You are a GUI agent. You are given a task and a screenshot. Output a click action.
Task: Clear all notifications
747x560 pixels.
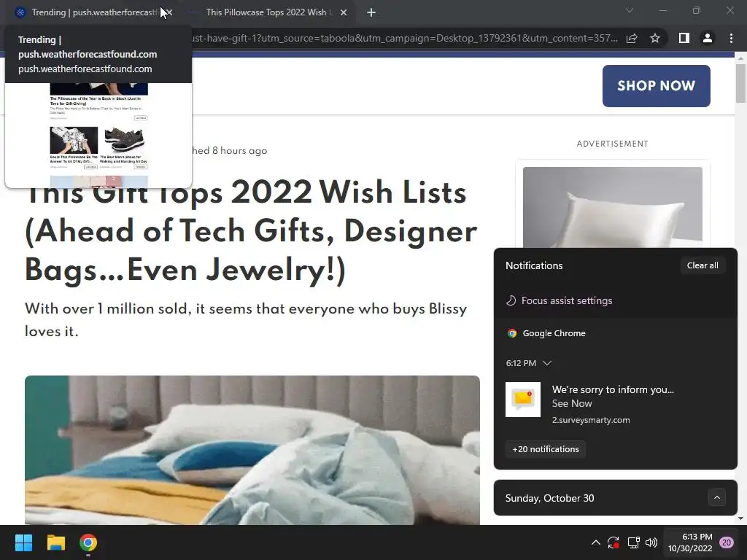click(x=703, y=265)
